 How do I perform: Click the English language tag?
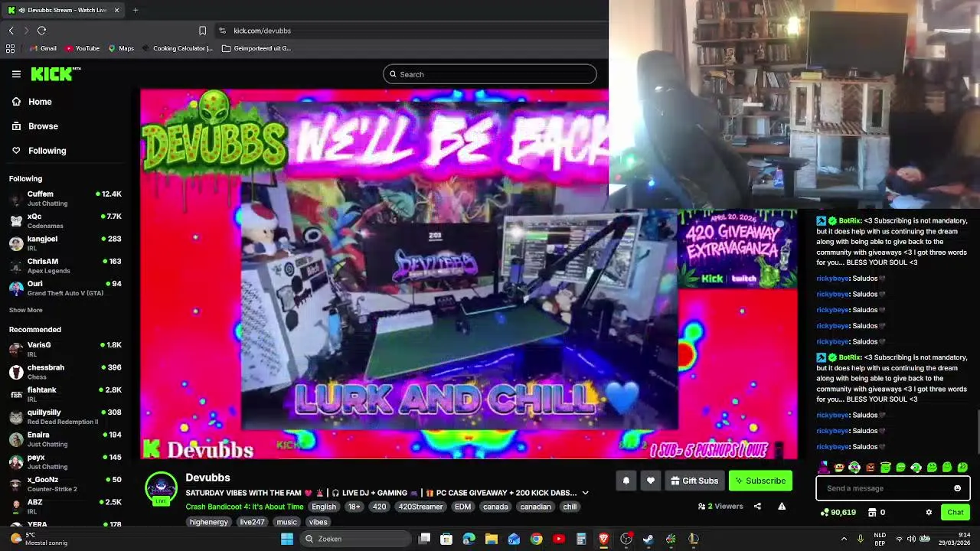[324, 507]
